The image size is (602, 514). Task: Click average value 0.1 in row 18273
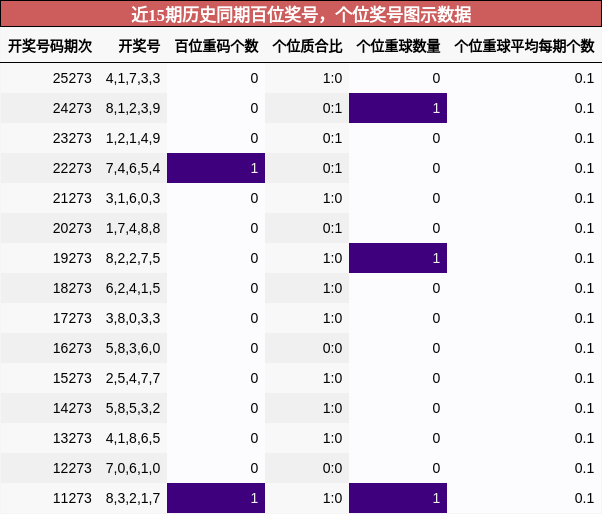[x=584, y=288]
